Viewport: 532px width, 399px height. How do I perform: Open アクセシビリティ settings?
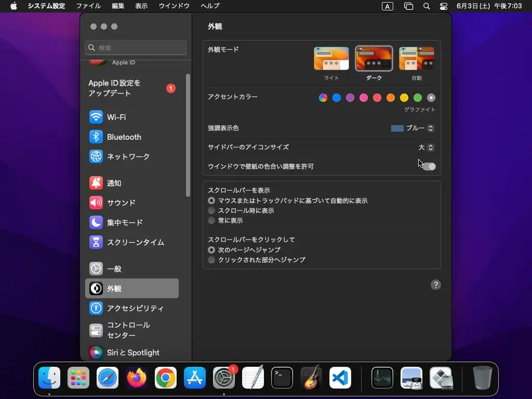(131, 308)
